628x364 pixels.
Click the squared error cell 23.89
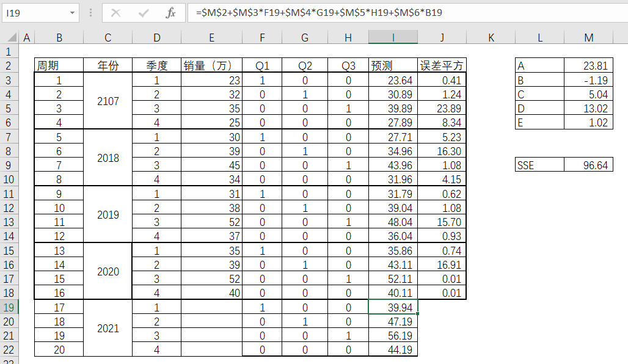[442, 109]
